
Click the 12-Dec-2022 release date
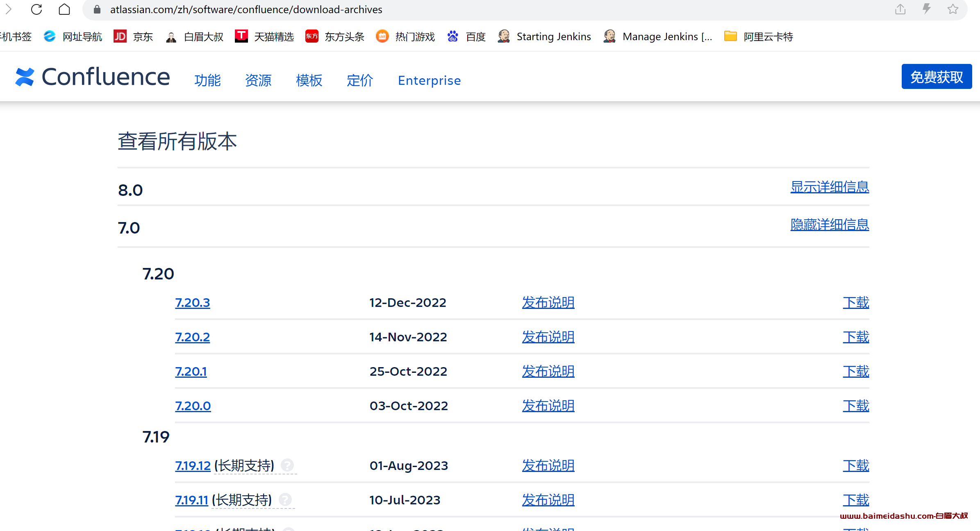click(x=408, y=302)
